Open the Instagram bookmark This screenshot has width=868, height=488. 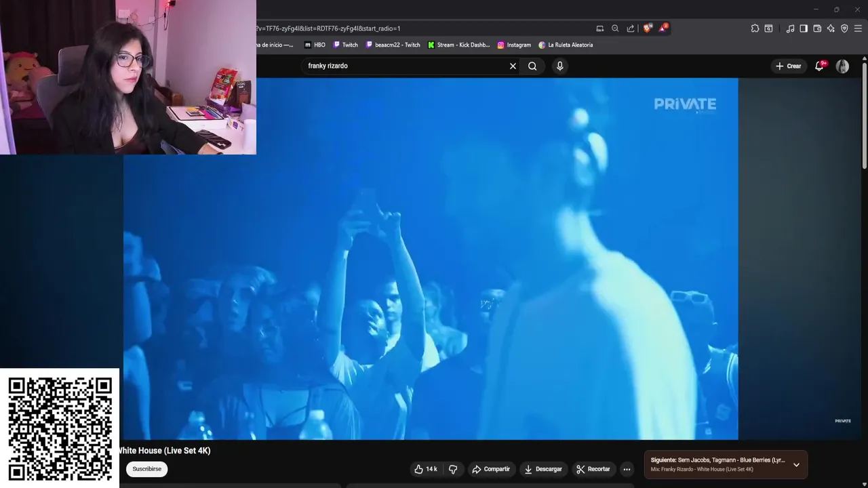point(514,45)
